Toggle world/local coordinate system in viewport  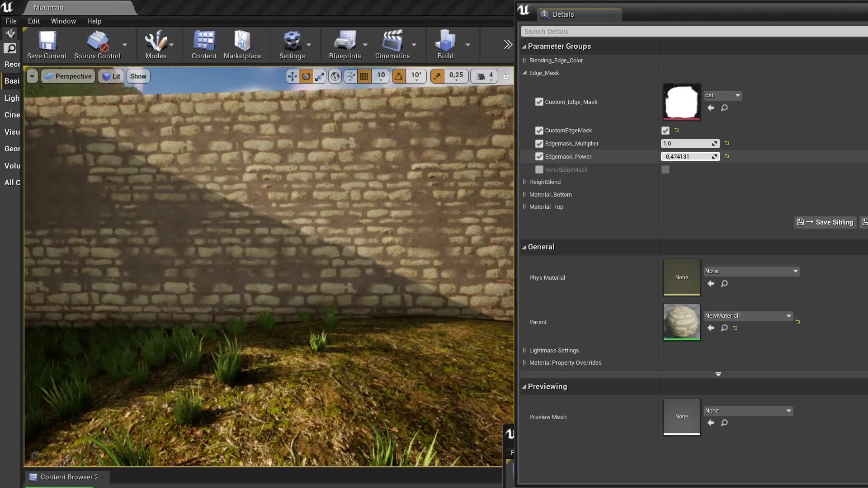[x=335, y=76]
